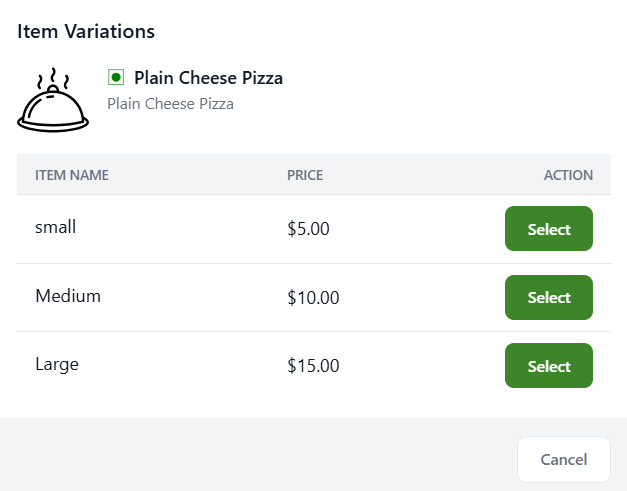The width and height of the screenshot is (627, 491).
Task: Click the green vegetarian indicator icon
Action: tap(116, 77)
